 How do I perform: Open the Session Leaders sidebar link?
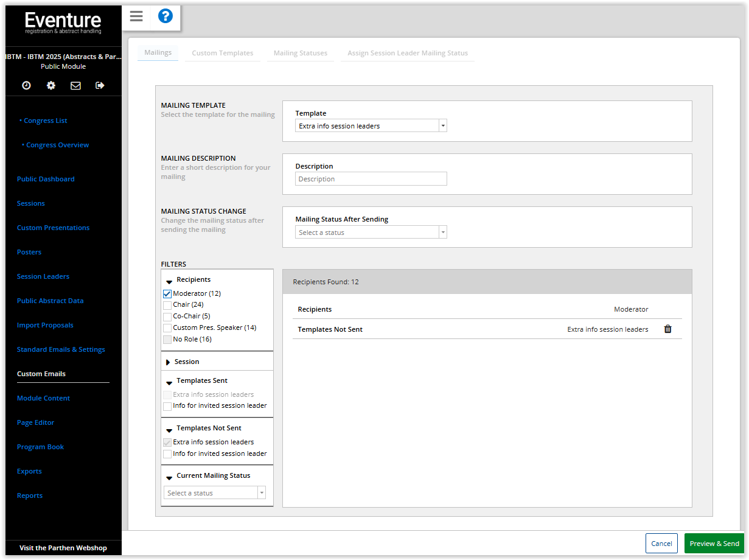tap(43, 276)
